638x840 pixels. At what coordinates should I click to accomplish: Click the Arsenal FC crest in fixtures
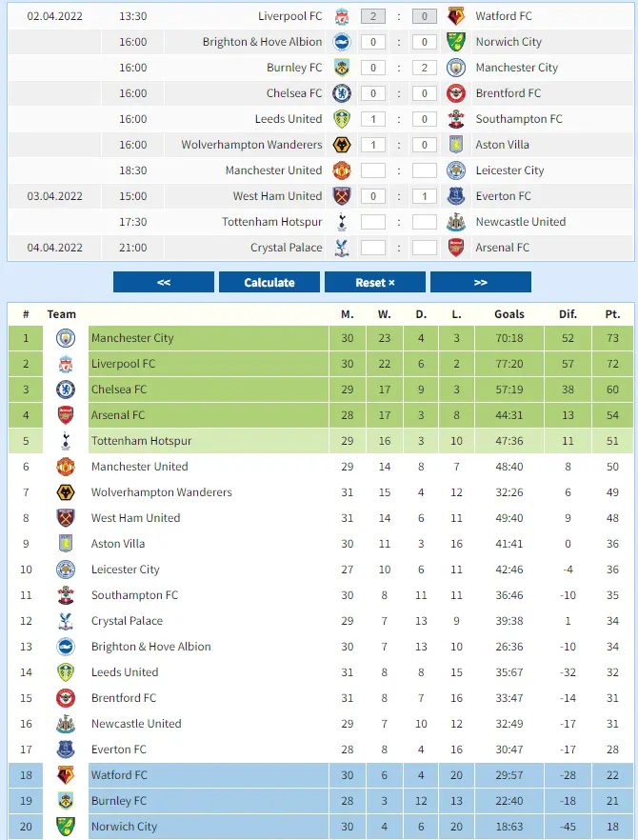coord(456,248)
